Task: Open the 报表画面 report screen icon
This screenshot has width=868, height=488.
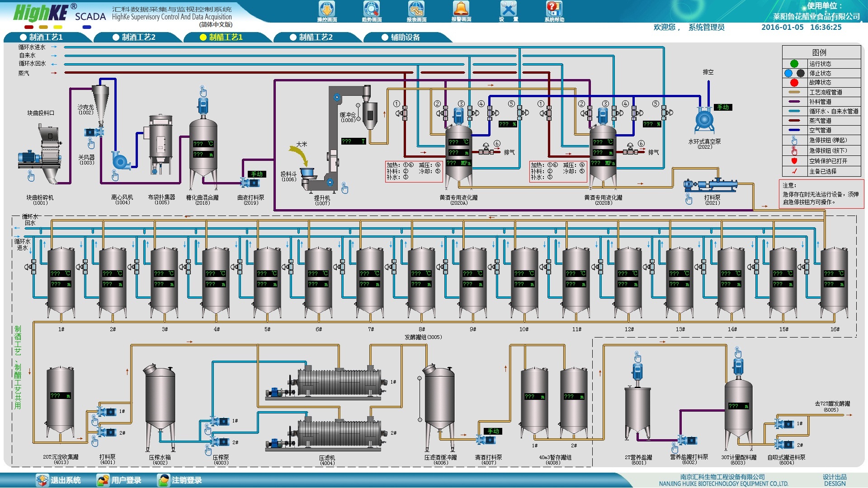Action: click(416, 11)
